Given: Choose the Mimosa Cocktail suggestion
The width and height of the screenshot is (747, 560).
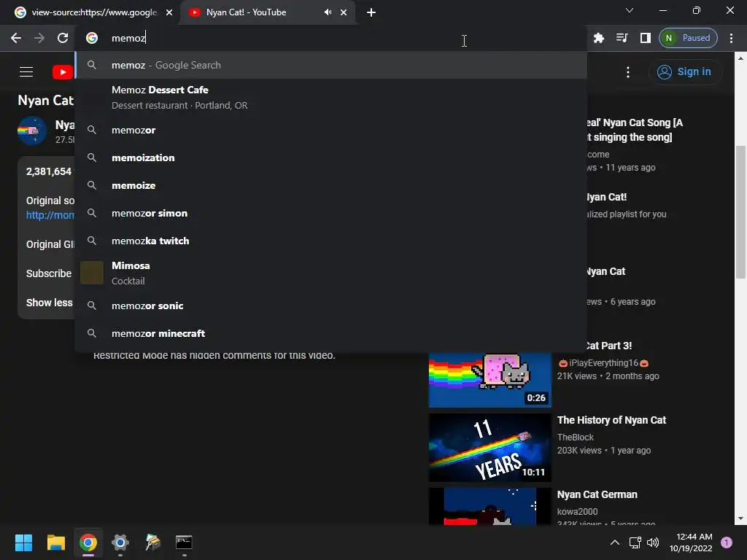Looking at the screenshot, I should click(330, 273).
